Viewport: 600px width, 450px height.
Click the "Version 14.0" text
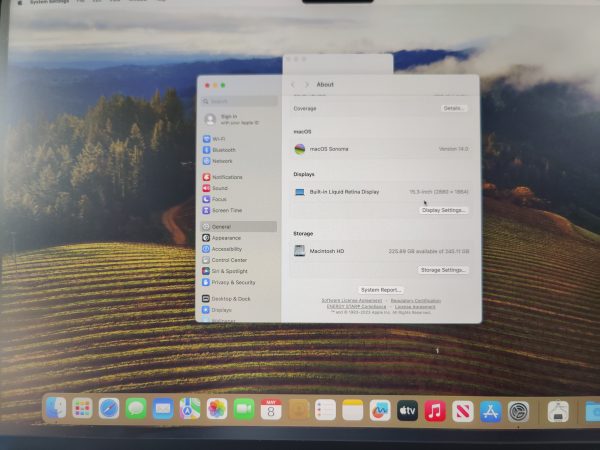pyautogui.click(x=453, y=149)
